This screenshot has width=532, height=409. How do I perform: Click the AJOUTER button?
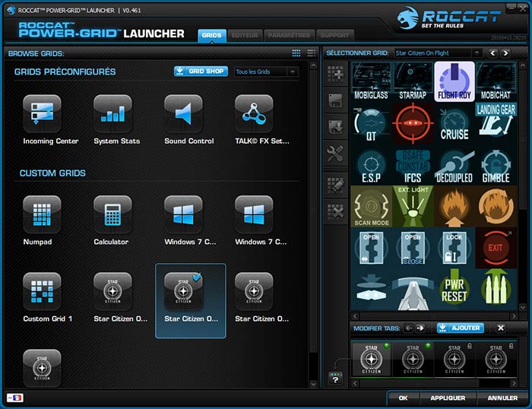tap(461, 328)
